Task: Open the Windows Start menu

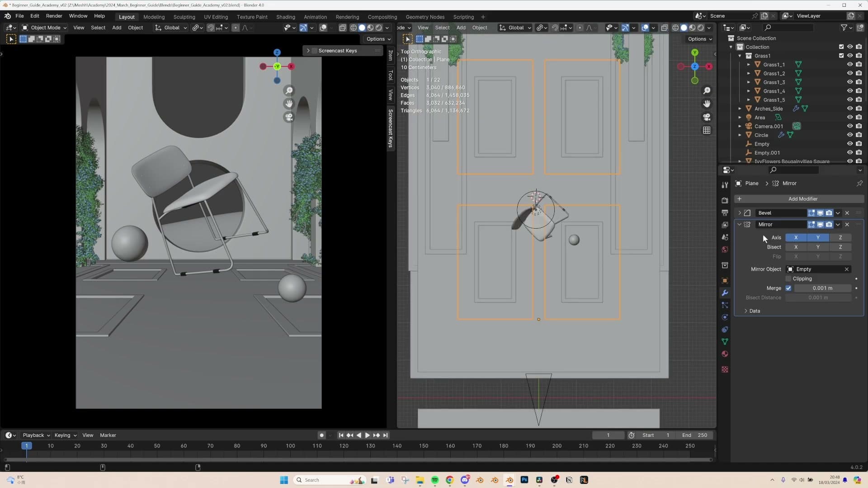Action: point(284,480)
